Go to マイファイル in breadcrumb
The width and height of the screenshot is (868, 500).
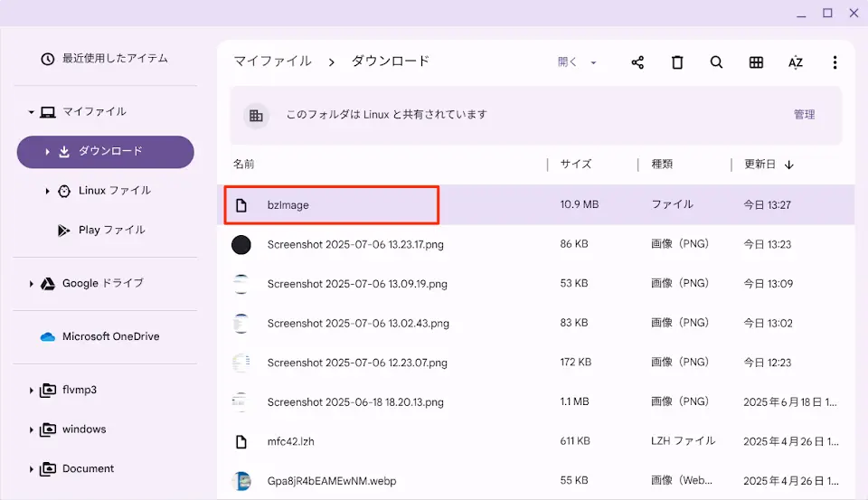272,61
